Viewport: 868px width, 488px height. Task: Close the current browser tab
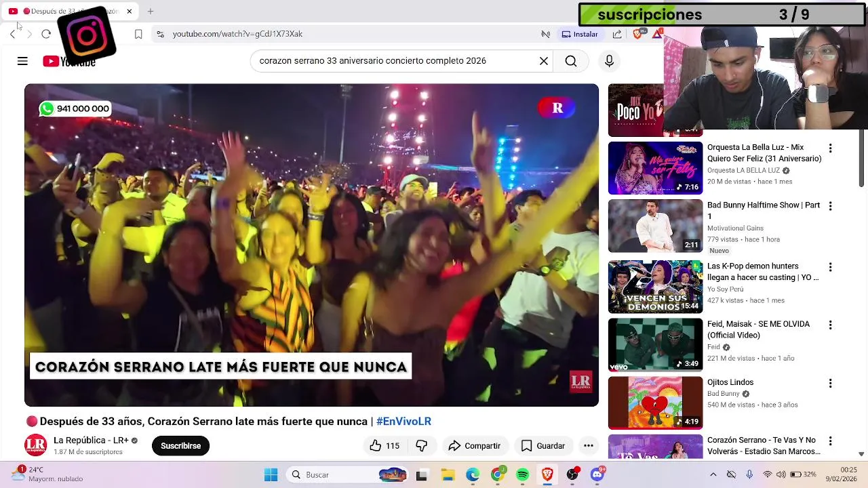point(129,12)
